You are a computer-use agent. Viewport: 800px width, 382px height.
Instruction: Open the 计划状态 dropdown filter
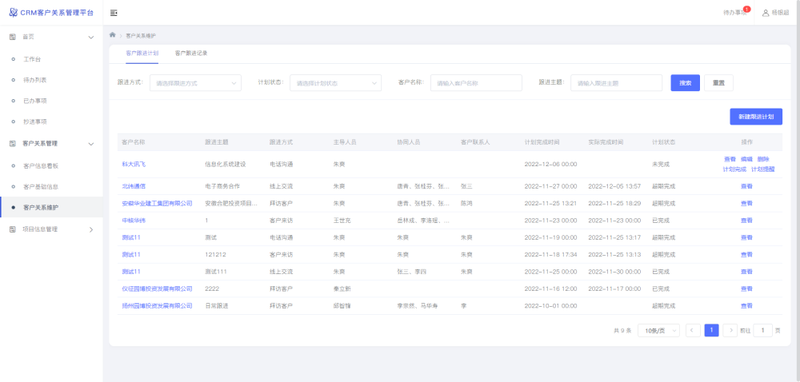(336, 83)
